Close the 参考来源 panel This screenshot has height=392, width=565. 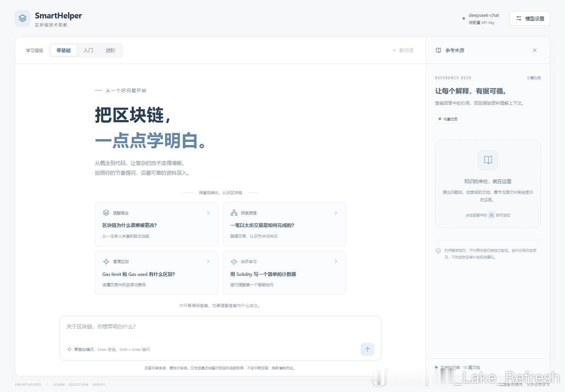pyautogui.click(x=535, y=50)
